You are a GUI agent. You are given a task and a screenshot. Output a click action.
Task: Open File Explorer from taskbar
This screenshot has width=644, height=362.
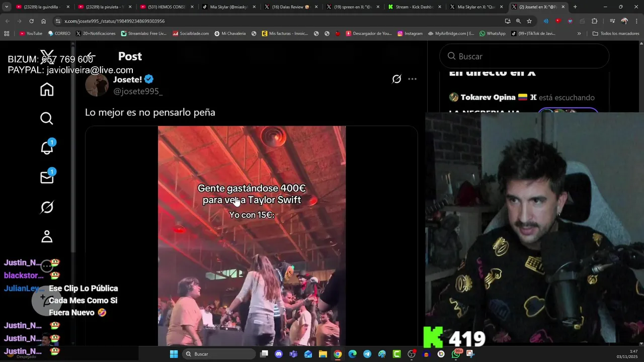click(x=323, y=354)
